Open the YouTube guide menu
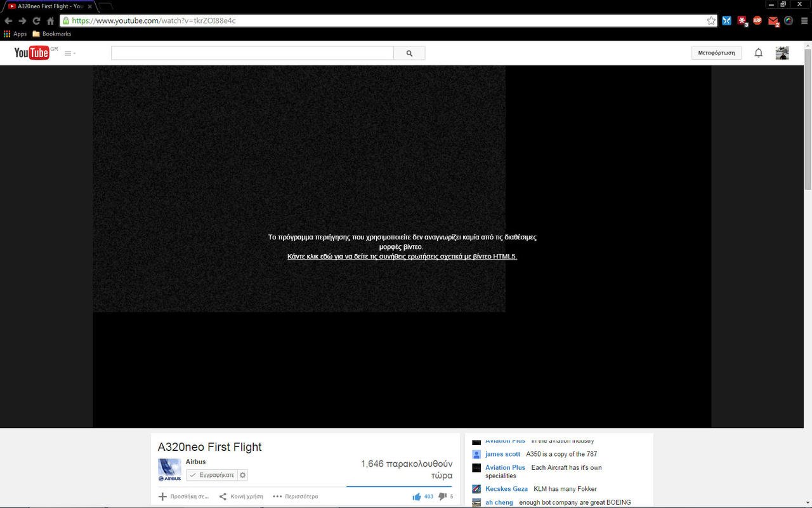Screen dimensions: 812x508 [70, 53]
